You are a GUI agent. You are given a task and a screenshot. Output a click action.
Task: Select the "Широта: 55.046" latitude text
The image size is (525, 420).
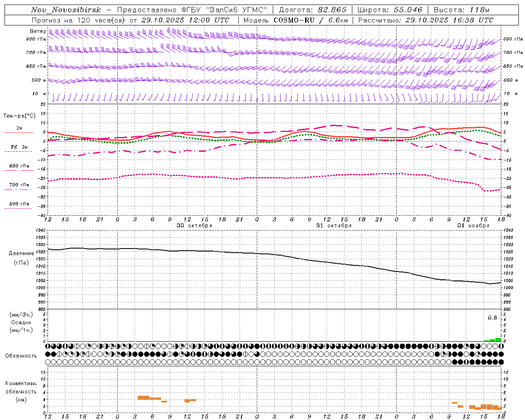pos(390,10)
